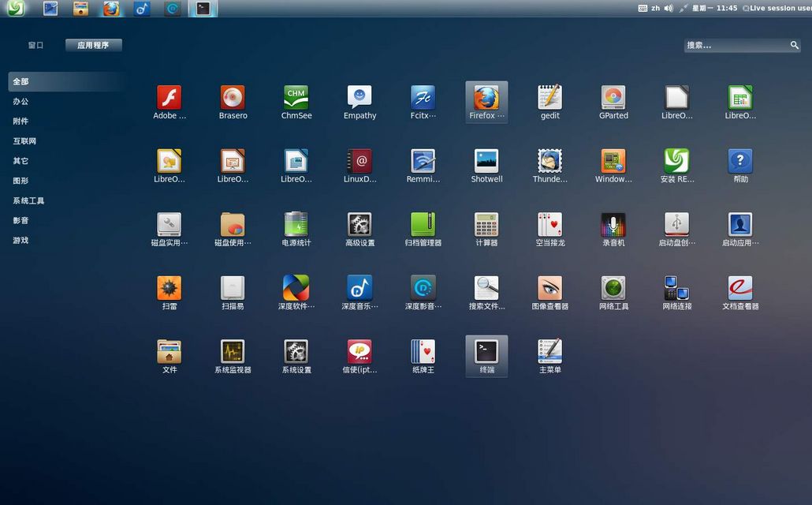Open GParted partition editor
Screen dimensions: 812x505
[613, 98]
